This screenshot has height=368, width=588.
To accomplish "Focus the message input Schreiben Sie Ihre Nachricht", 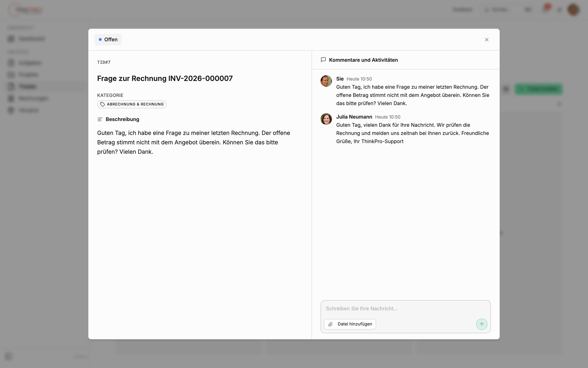I will coord(405,309).
